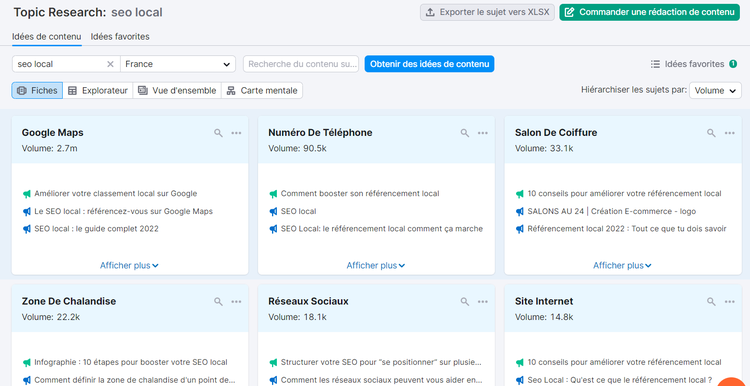The width and height of the screenshot is (750, 386).
Task: Click blue megaphone beside 'SEO local : le guide complet 2022'
Action: coord(27,229)
